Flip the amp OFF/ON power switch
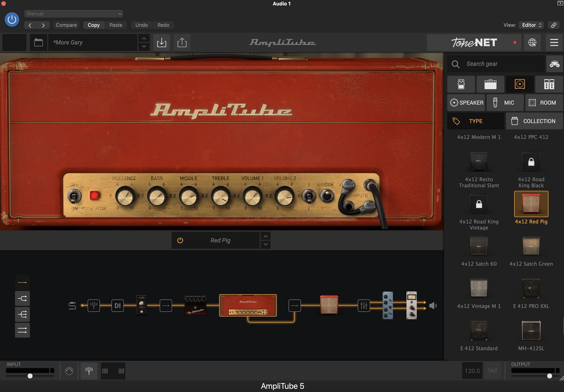Viewport: 564px width, 392px height. point(74,195)
